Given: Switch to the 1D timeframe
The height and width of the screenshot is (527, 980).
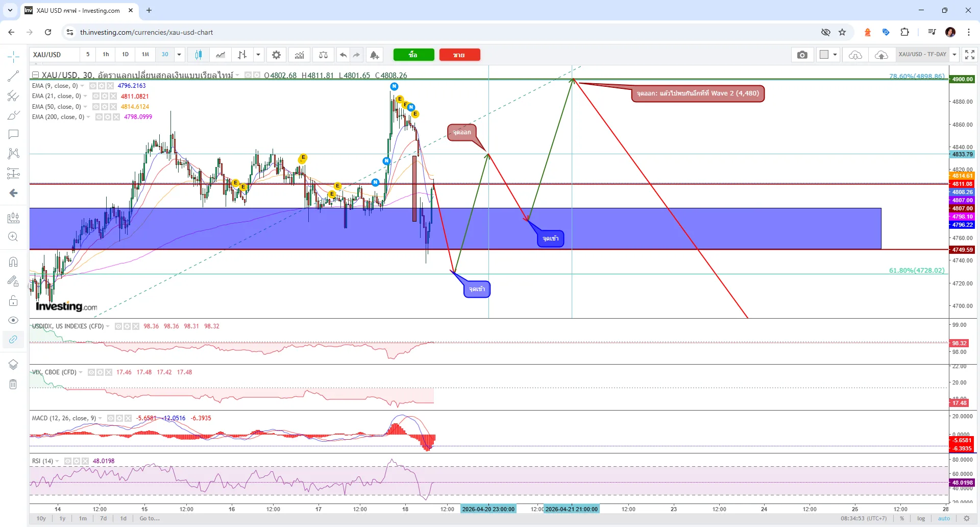Looking at the screenshot, I should [x=126, y=55].
